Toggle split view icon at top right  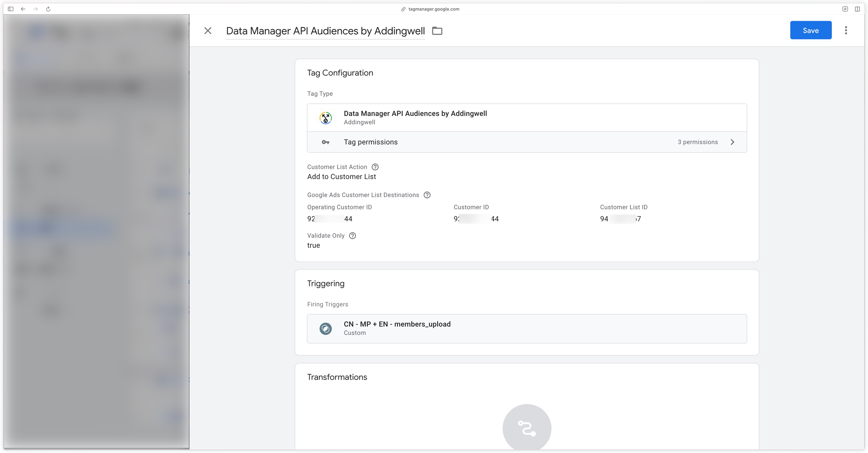tap(857, 9)
